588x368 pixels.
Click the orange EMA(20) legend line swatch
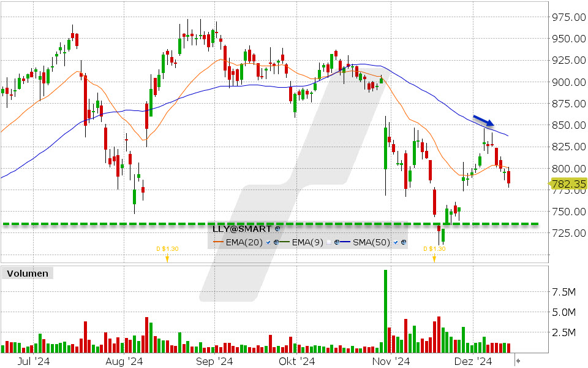tap(219, 243)
